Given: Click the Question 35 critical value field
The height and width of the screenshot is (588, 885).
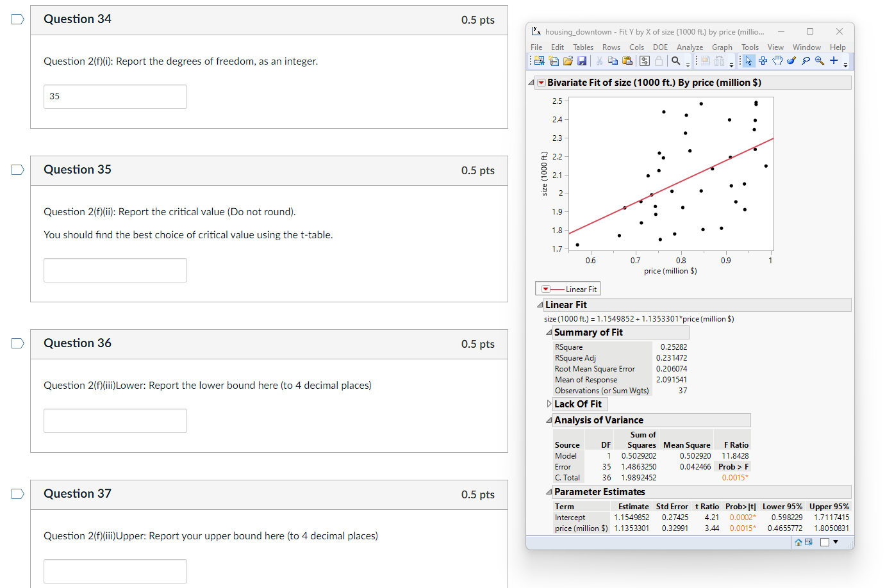Looking at the screenshot, I should coord(115,270).
